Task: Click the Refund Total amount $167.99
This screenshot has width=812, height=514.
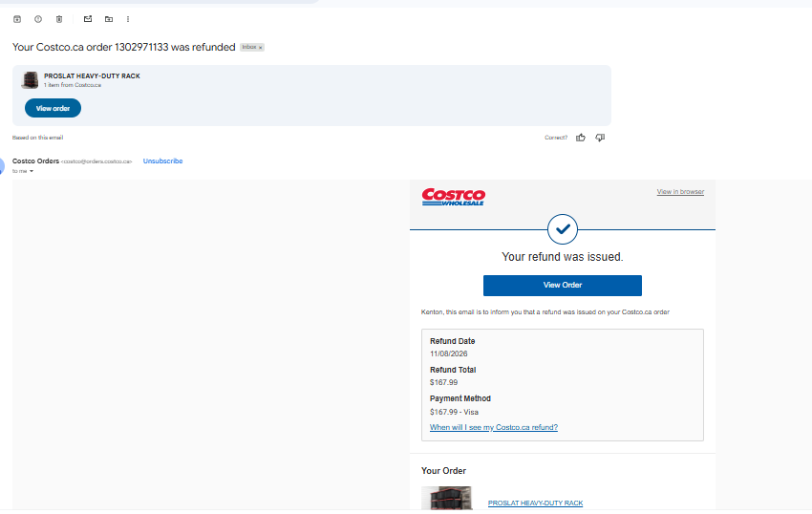Action: [444, 382]
